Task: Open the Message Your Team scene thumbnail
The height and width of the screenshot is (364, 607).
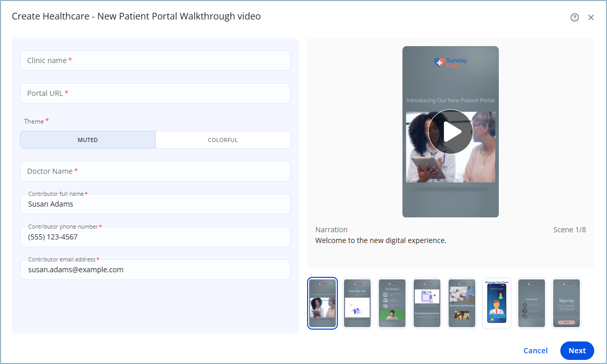Action: point(497,303)
